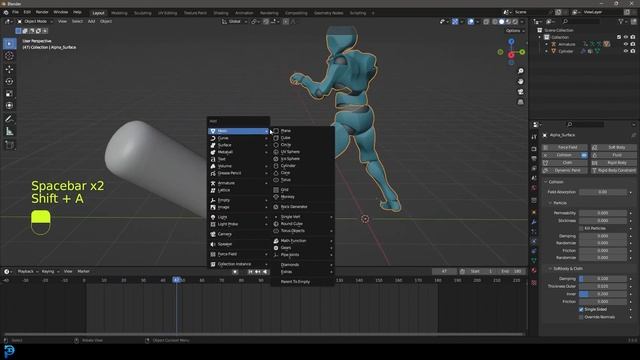This screenshot has height=360, width=640.
Task: Expand the Single Vert submenu
Action: 302,217
